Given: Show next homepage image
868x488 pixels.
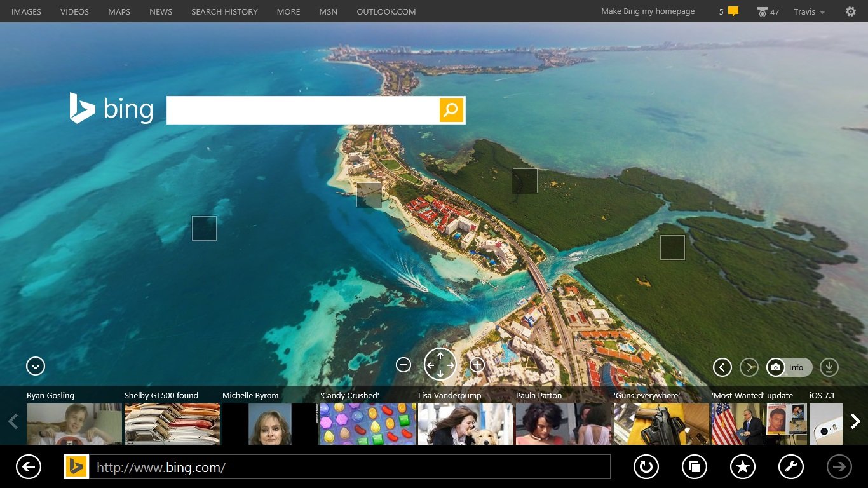Looking at the screenshot, I should tap(749, 367).
